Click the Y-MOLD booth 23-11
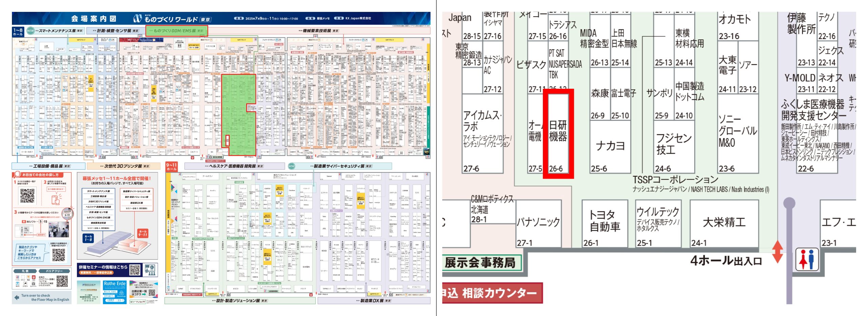 point(807,81)
